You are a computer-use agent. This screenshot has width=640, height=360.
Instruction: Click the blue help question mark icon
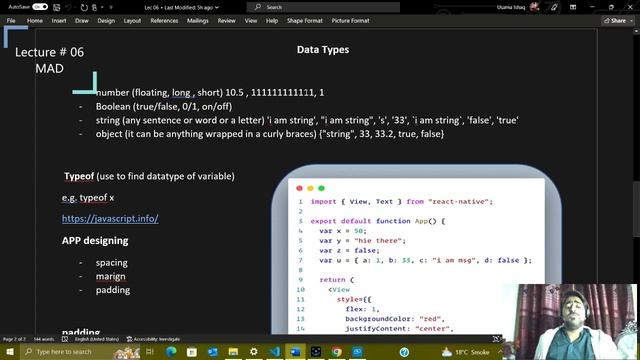[x=404, y=352]
